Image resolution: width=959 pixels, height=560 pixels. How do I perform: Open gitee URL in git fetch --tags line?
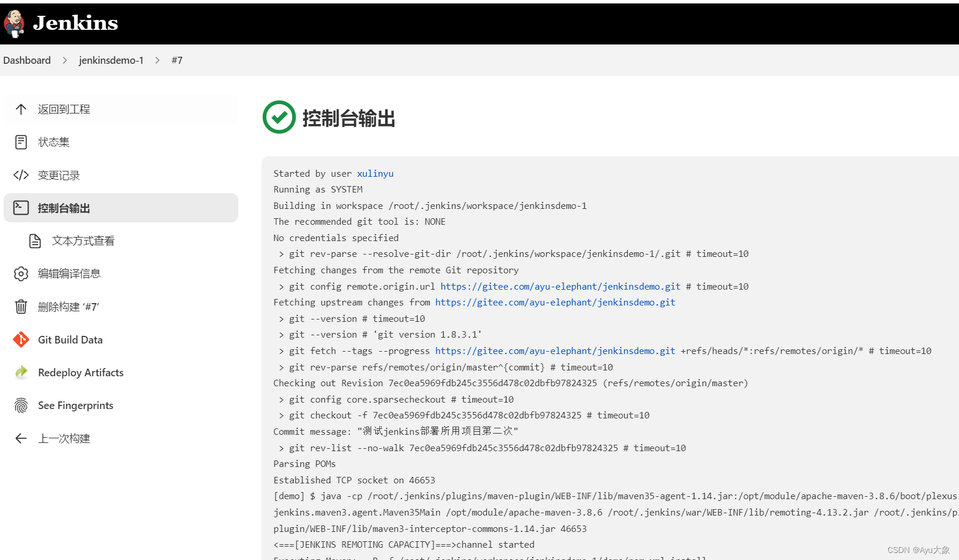555,351
